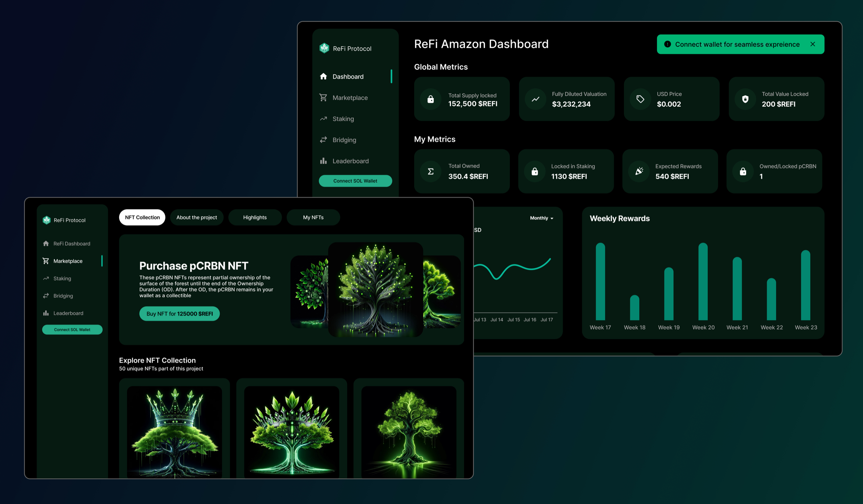863x504 pixels.
Task: Switch to My NFTs tab
Action: (313, 217)
